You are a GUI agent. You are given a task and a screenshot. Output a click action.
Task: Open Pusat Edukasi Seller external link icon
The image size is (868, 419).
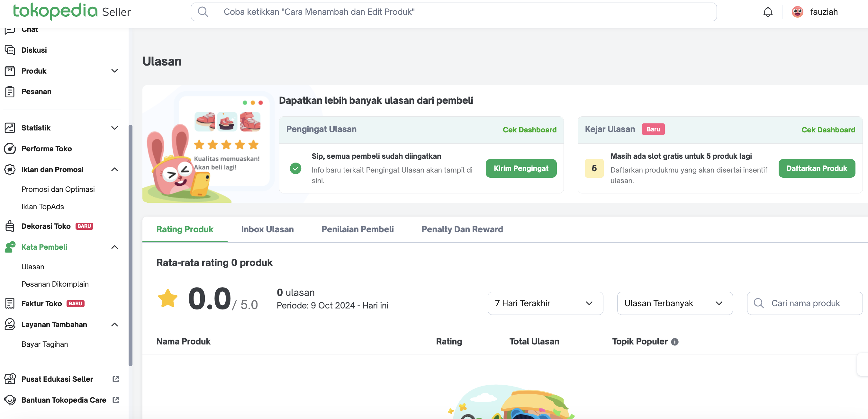(116, 379)
